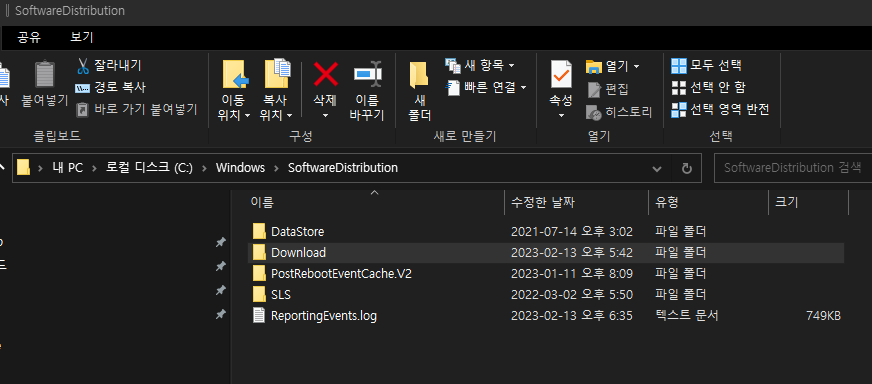Open the Move to (이동 위치) dropdown
Viewport: 872px width, 384px height.
pos(234,108)
